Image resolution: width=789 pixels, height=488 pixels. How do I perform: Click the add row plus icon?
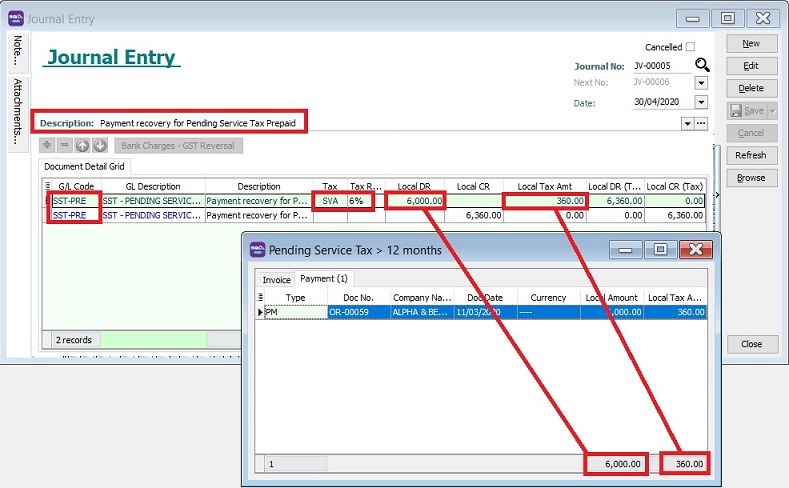(47, 145)
